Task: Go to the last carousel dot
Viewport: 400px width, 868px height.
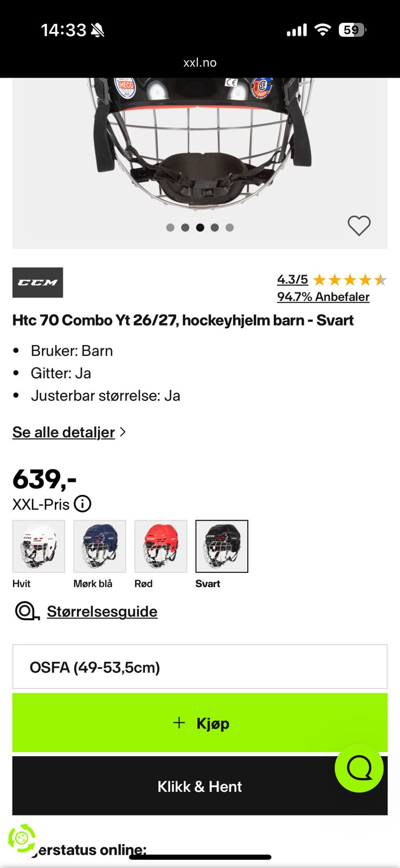Action: pyautogui.click(x=230, y=227)
